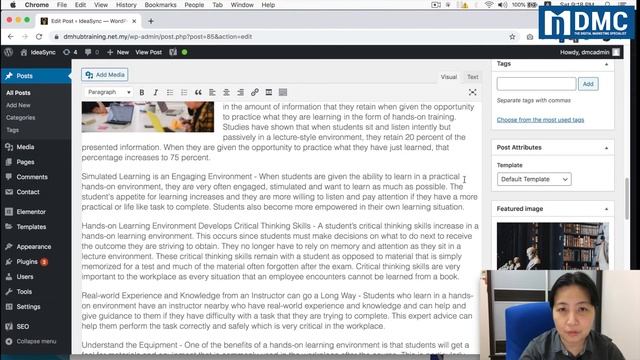Screen dimensions: 640x360
Task: Switch to the Text editor tab
Action: (x=473, y=77)
